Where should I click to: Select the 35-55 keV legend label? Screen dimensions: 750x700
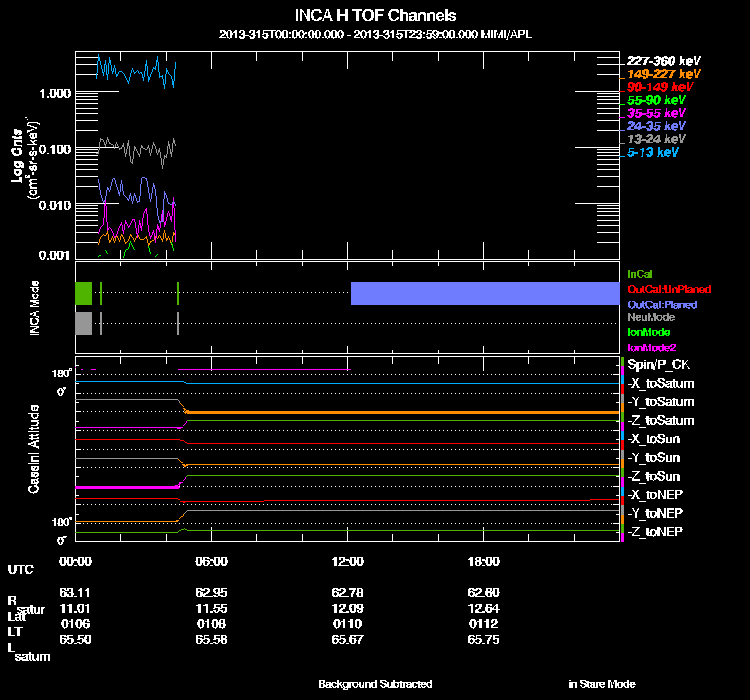click(x=656, y=113)
